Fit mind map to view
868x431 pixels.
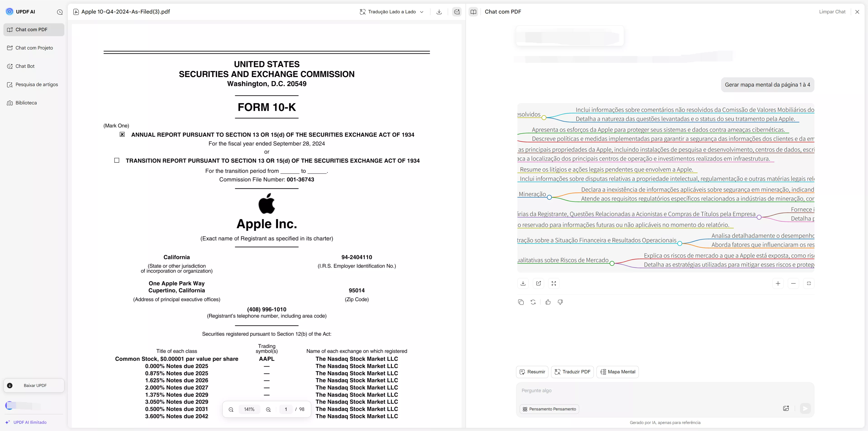[x=809, y=283]
